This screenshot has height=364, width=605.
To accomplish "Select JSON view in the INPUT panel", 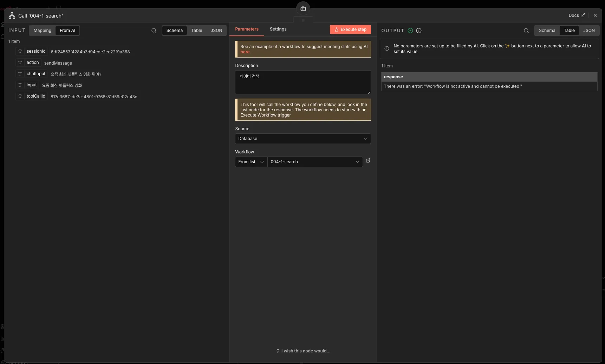I will (216, 31).
